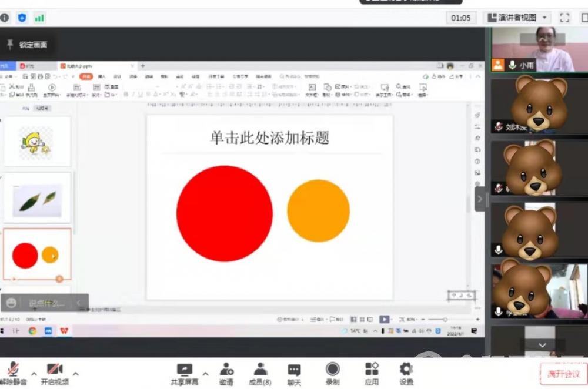The height and width of the screenshot is (389, 588).
Task: Click the emoji smiley in the chat bar
Action: click(11, 303)
